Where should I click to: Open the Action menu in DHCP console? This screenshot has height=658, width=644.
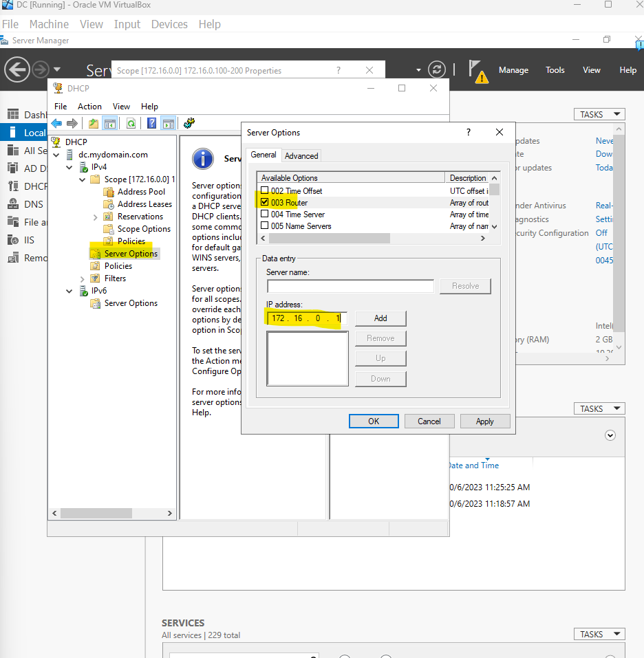(x=89, y=106)
